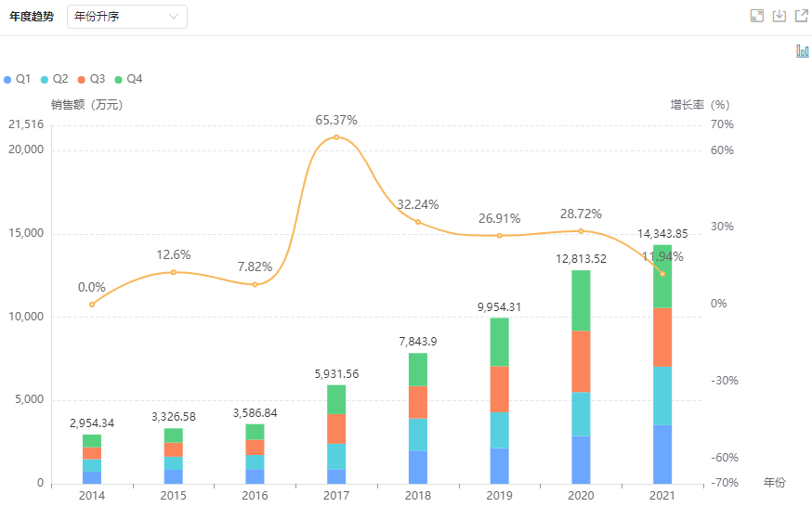Viewport: 812px width, 507px height.
Task: Select the 28.72% growth point for 2020
Action: 581,231
